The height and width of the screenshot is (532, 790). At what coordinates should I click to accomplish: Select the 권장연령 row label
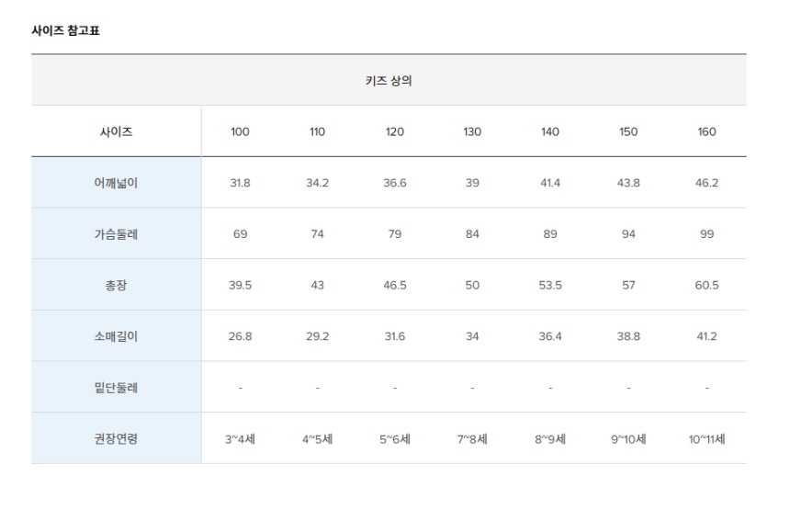tap(117, 439)
